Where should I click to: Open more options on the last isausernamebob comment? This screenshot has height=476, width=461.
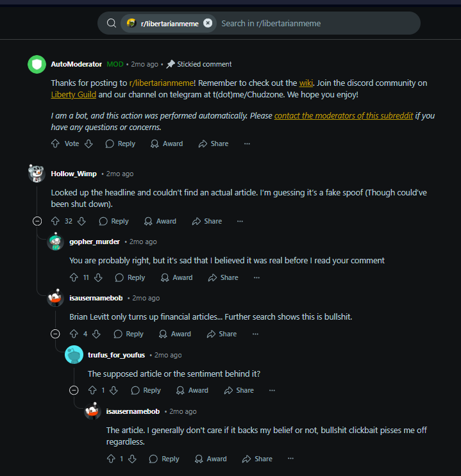[x=290, y=459]
